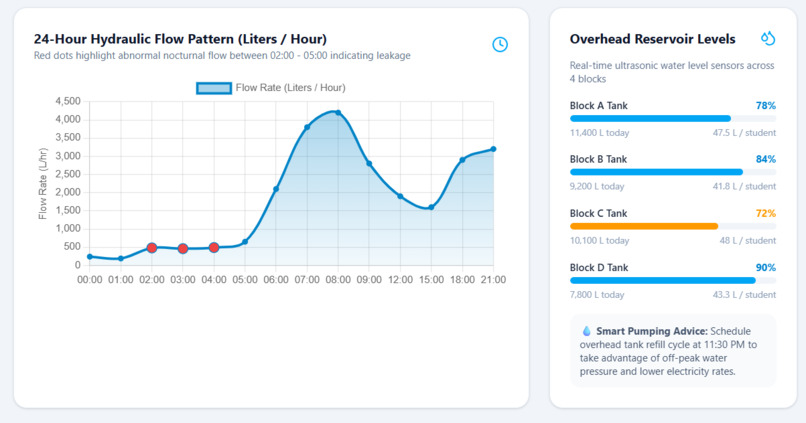Click the 41.8 L / student value

point(744,187)
